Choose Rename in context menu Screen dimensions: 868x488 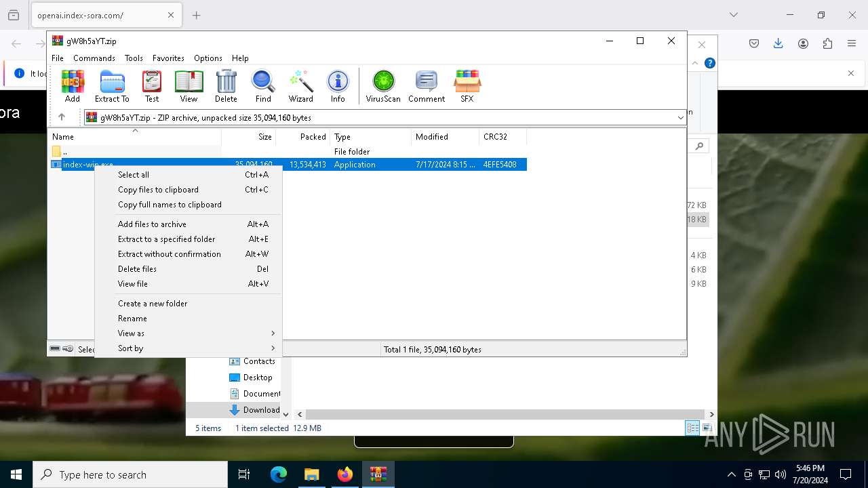(189, 319)
